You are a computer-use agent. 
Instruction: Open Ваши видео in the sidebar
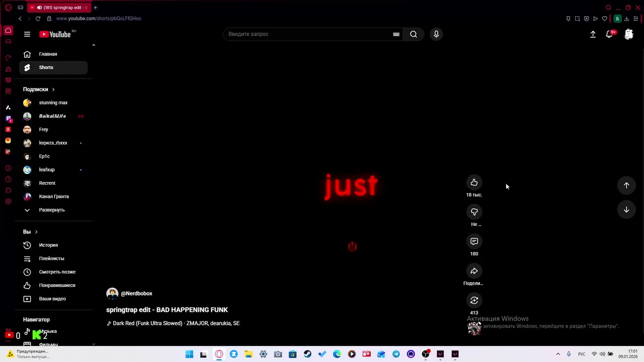click(53, 299)
